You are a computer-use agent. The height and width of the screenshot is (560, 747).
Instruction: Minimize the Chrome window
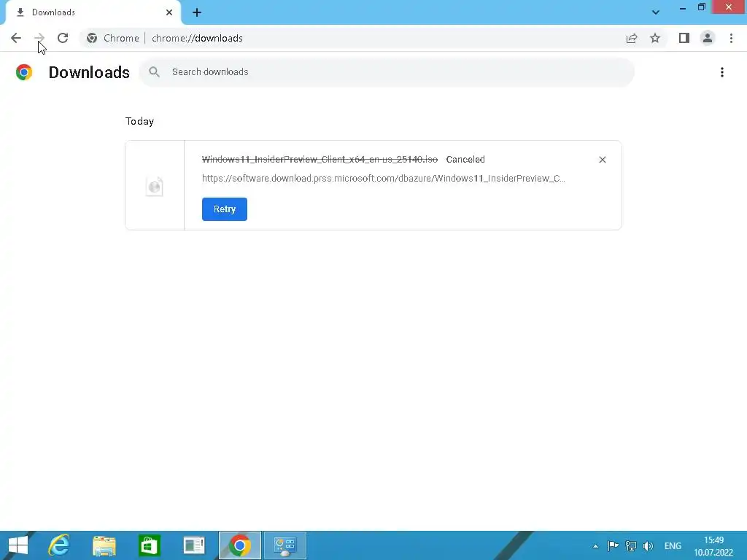click(683, 7)
